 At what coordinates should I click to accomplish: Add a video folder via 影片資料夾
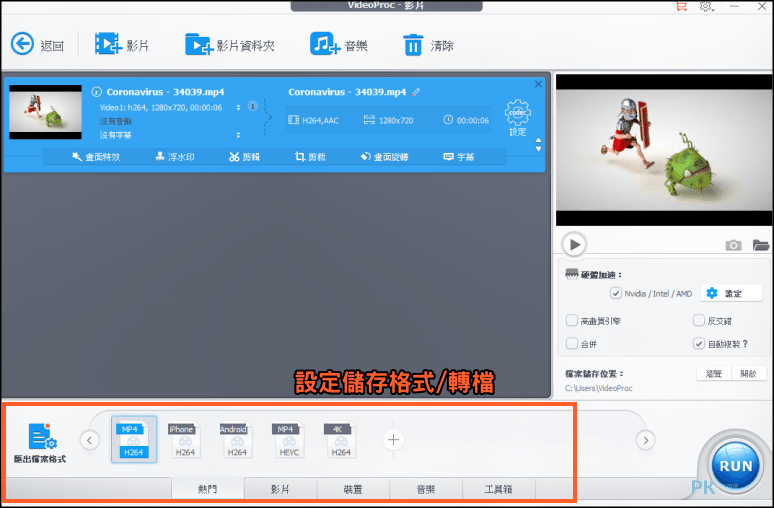(230, 45)
